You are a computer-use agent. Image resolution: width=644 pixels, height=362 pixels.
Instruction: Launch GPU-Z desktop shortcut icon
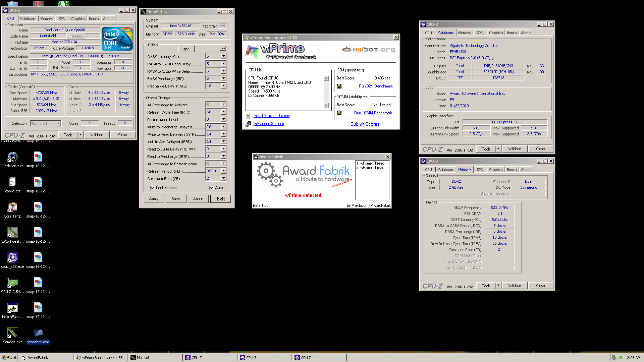click(x=12, y=283)
